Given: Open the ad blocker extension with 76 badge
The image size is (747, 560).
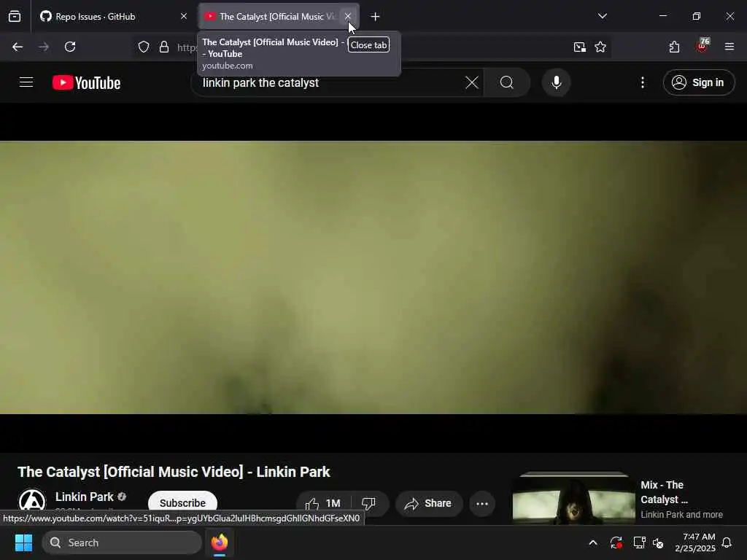Looking at the screenshot, I should (x=702, y=46).
